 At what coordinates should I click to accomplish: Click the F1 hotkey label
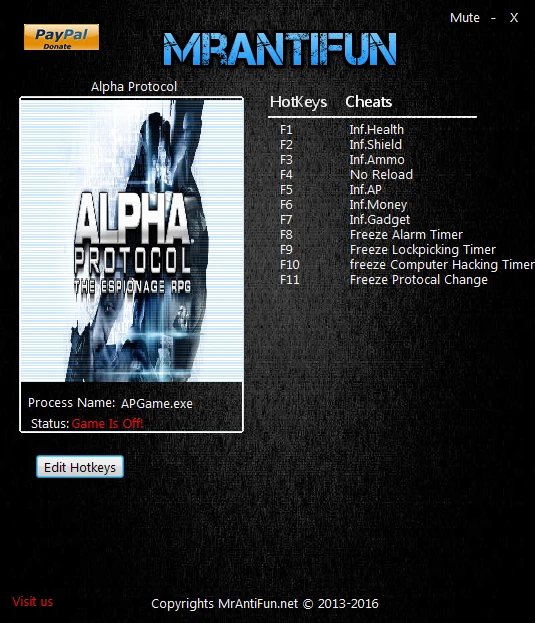tap(286, 130)
